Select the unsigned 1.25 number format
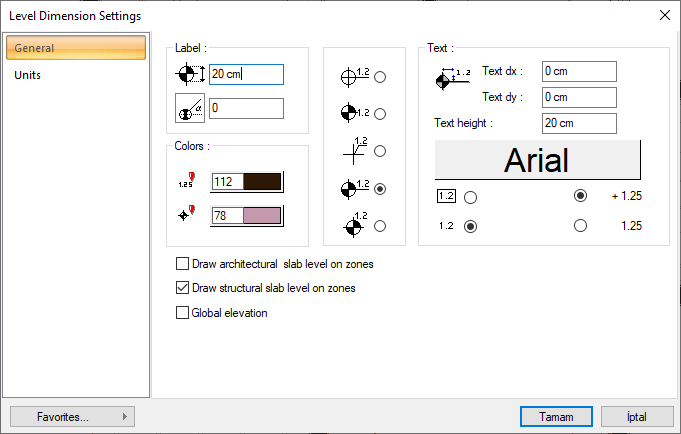 (580, 226)
